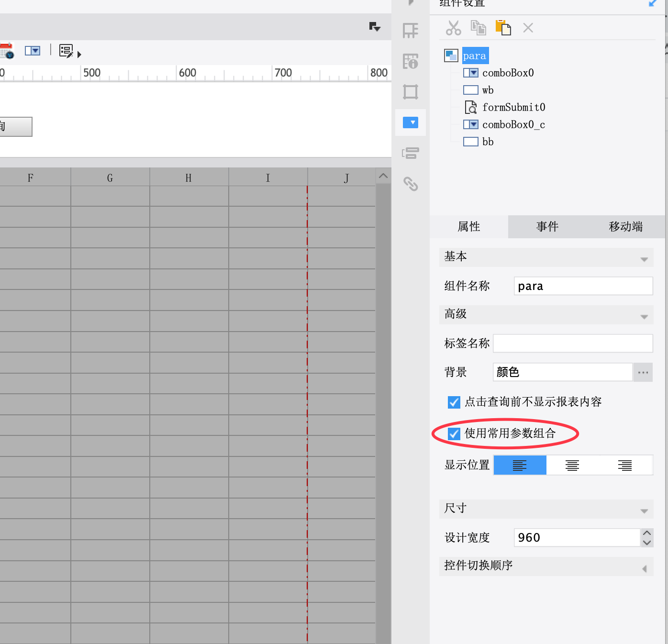Select comboBox0 in component tree
The height and width of the screenshot is (644, 668).
pos(508,73)
